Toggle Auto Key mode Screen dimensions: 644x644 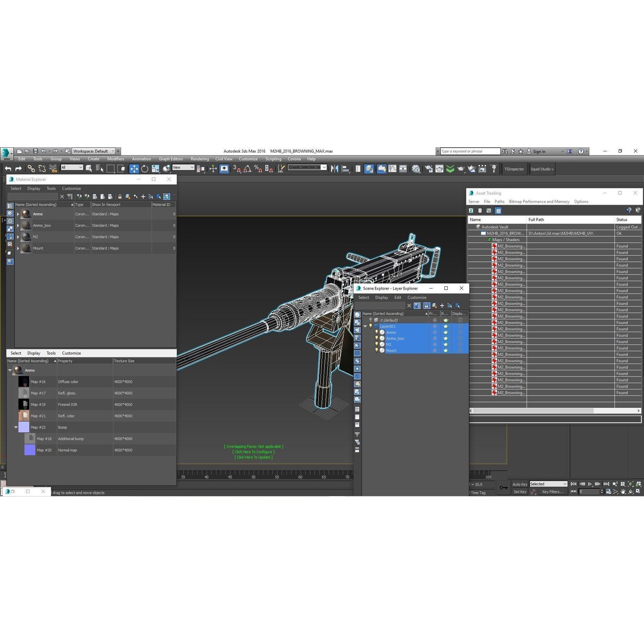[x=519, y=484]
